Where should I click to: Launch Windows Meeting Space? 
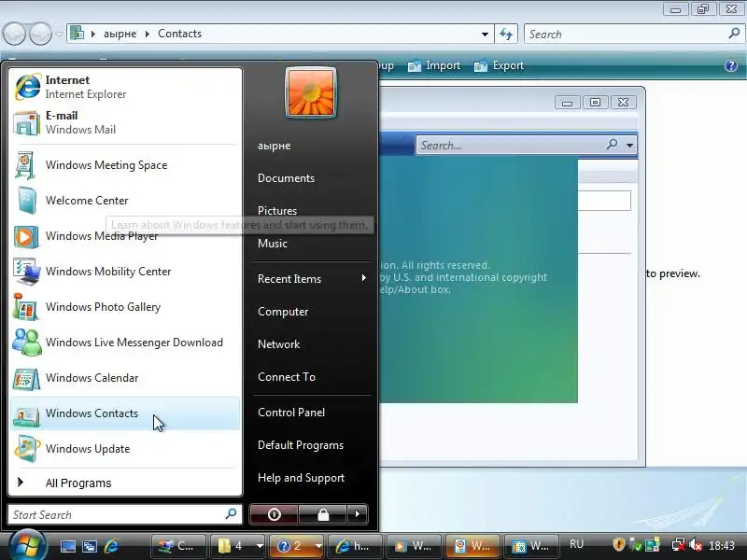point(125,165)
